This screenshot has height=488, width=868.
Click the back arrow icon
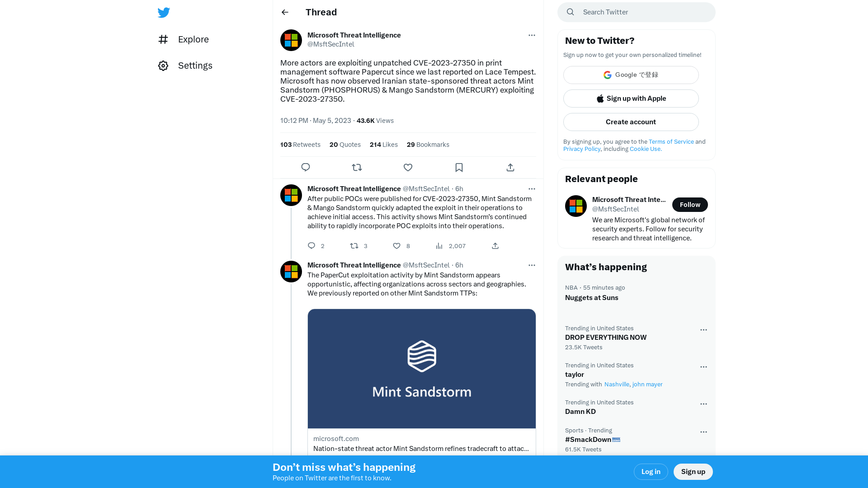pyautogui.click(x=285, y=12)
